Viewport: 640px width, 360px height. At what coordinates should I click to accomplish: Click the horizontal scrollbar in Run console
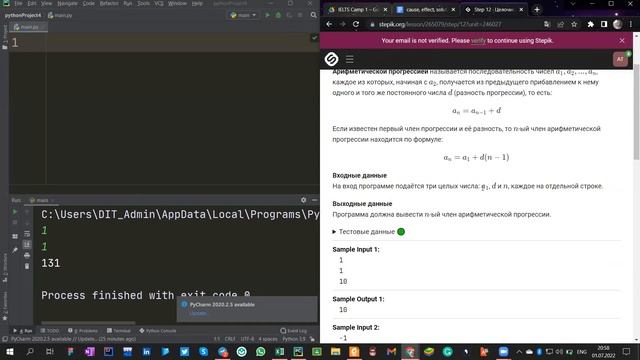coord(88,323)
